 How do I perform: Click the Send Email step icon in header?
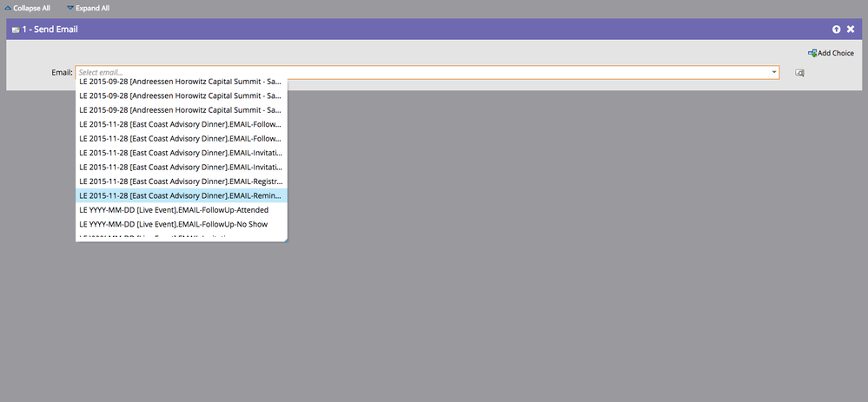coord(16,30)
